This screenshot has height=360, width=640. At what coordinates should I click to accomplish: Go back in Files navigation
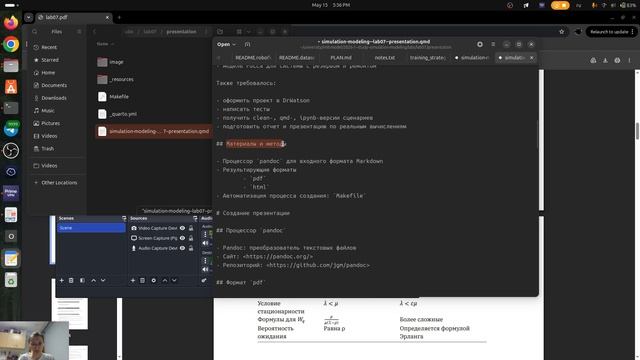(94, 32)
